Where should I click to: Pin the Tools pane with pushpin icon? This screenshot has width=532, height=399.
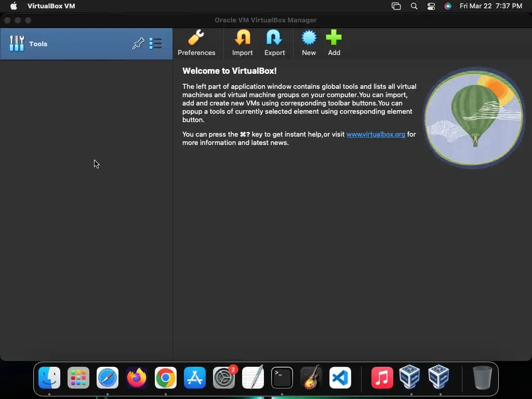coord(138,44)
